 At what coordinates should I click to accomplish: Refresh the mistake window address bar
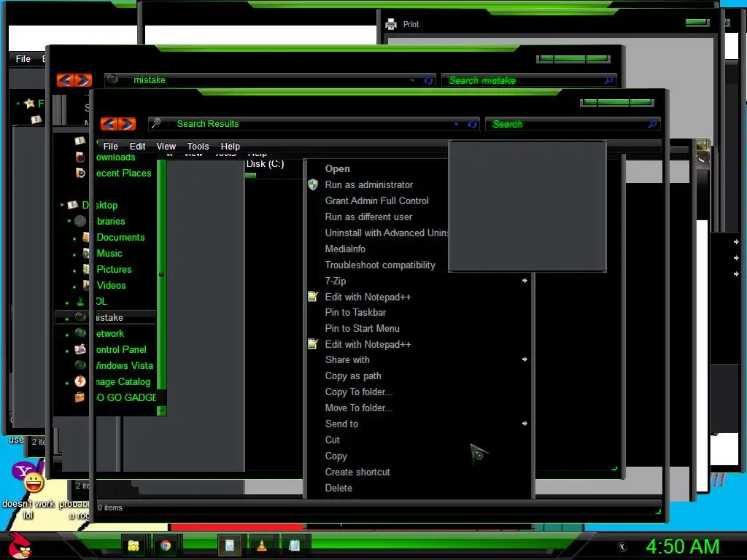tap(428, 80)
